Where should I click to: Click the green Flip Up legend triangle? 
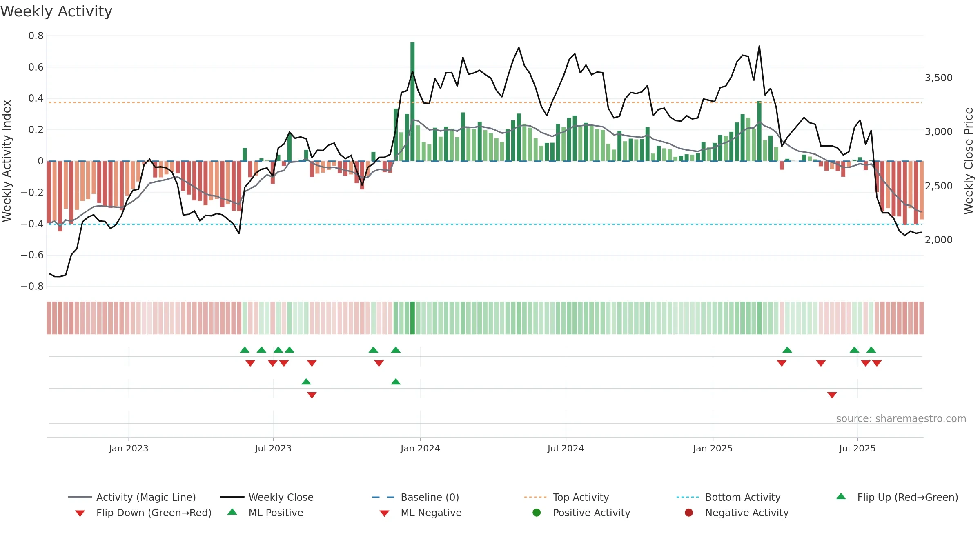coord(841,496)
